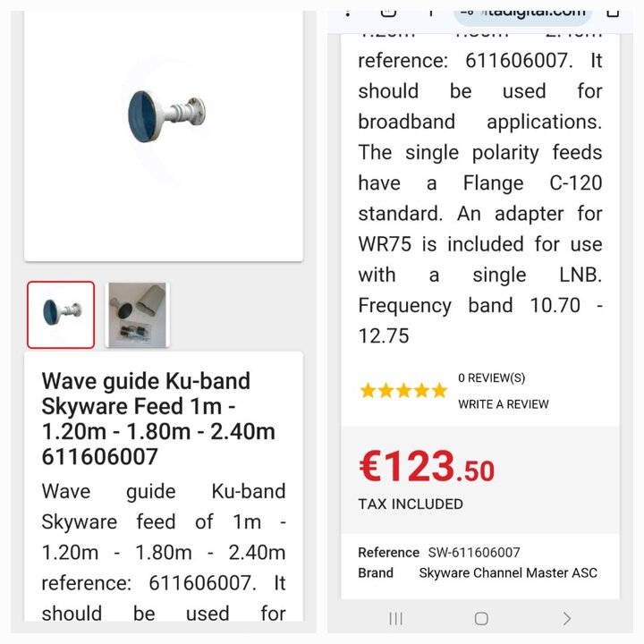
Task: Open the WRITE A REVIEW link
Action: [503, 404]
